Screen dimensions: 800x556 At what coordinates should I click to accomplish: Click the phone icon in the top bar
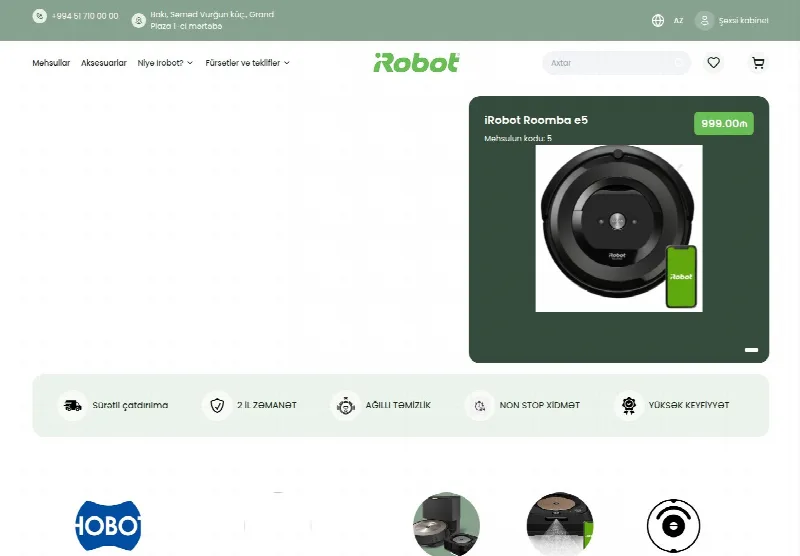tap(39, 16)
